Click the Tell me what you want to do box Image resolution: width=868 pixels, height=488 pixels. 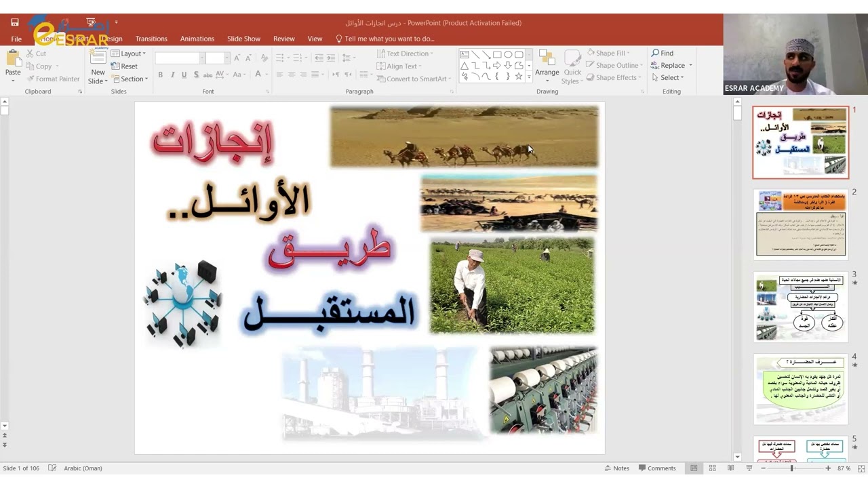click(x=385, y=39)
